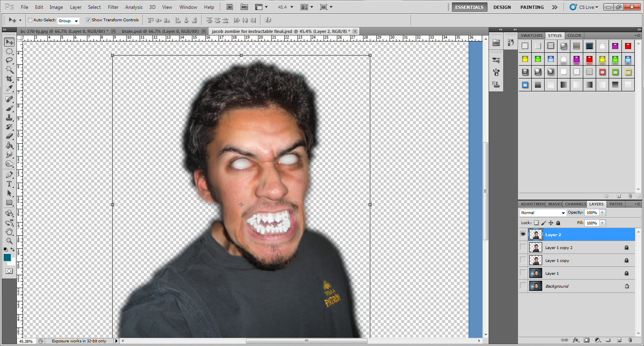Open the Image menu

coord(56,7)
